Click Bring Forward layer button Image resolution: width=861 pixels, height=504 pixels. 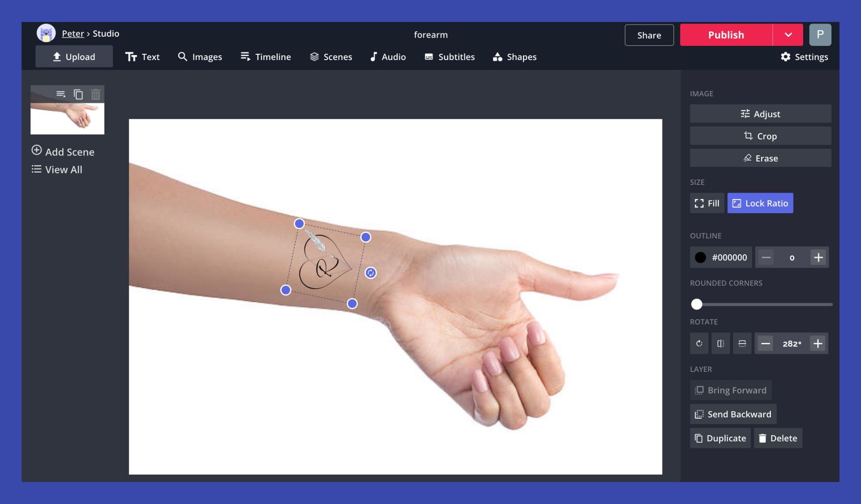pyautogui.click(x=731, y=389)
